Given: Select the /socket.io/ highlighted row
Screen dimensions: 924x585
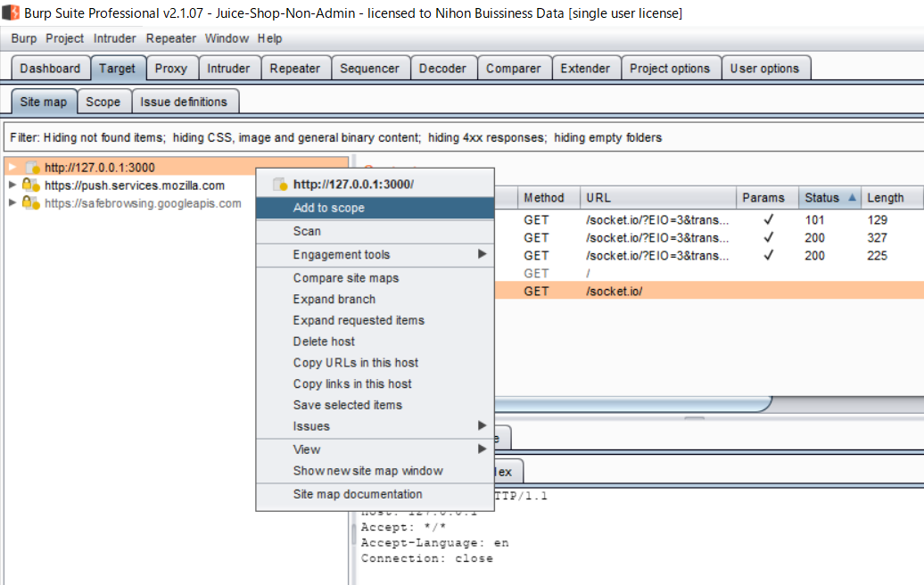Looking at the screenshot, I should pyautogui.click(x=709, y=291).
